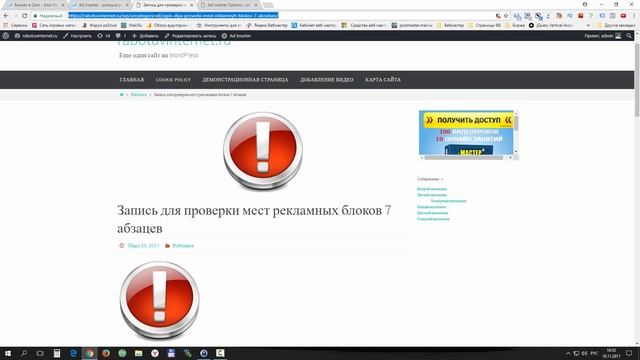Open ДЕМОНСТРАЦИОННАЯ СТРАНИЦА menu item

pos(245,80)
